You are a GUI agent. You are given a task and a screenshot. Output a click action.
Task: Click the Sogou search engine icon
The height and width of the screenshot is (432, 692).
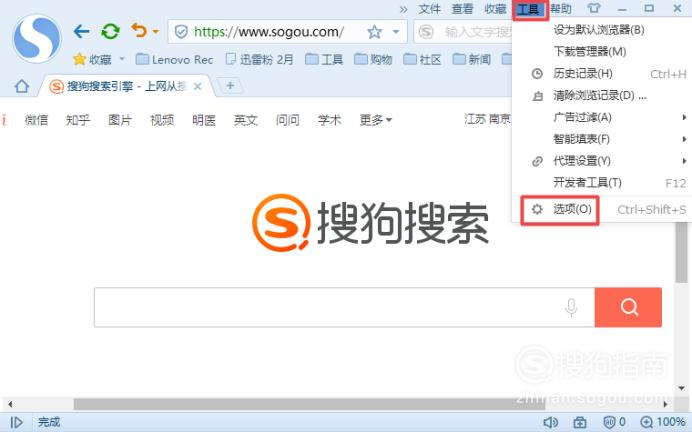pos(426,32)
